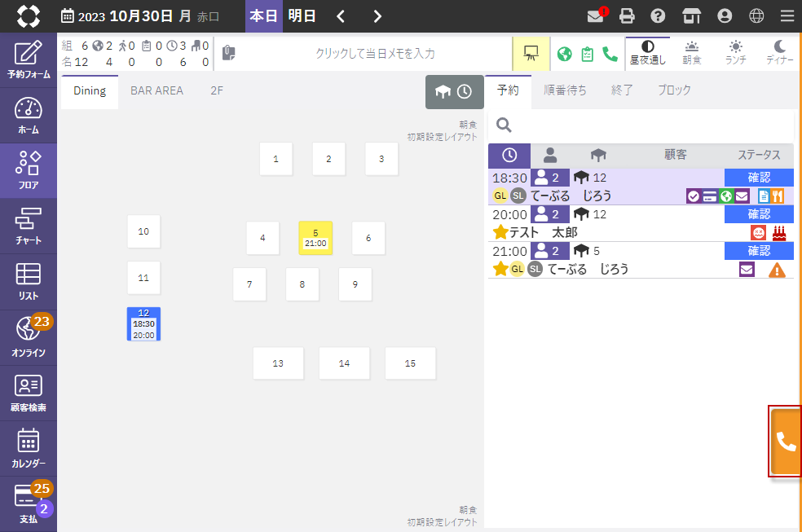Viewport: 802px width, 532px height.
Task: Toggle the Dinner (ディナー) service filter
Action: (x=780, y=53)
